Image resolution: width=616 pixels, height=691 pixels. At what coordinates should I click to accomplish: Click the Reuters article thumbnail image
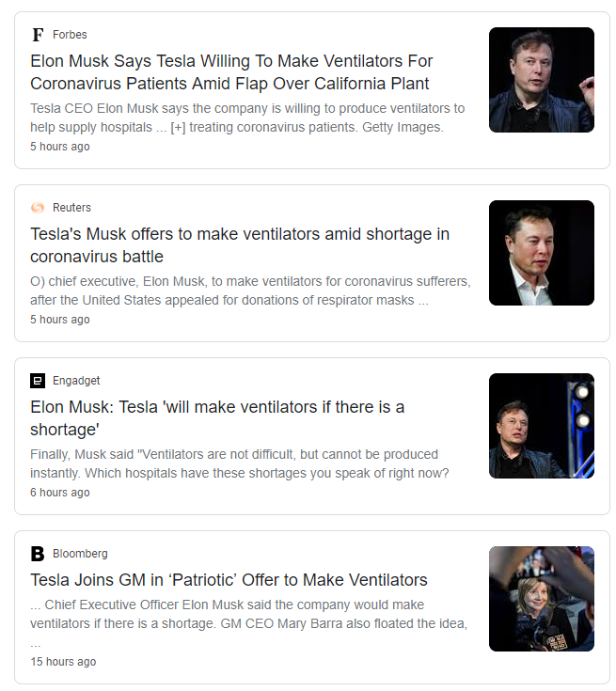point(542,253)
